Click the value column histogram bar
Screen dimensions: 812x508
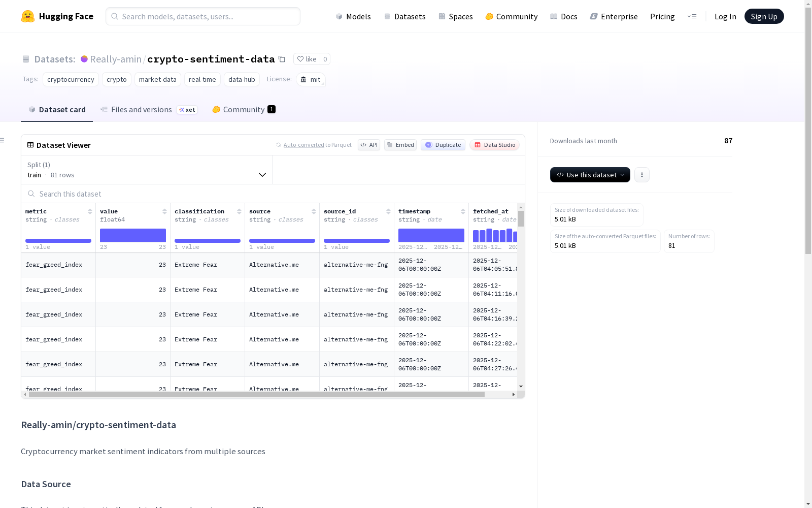(x=133, y=235)
